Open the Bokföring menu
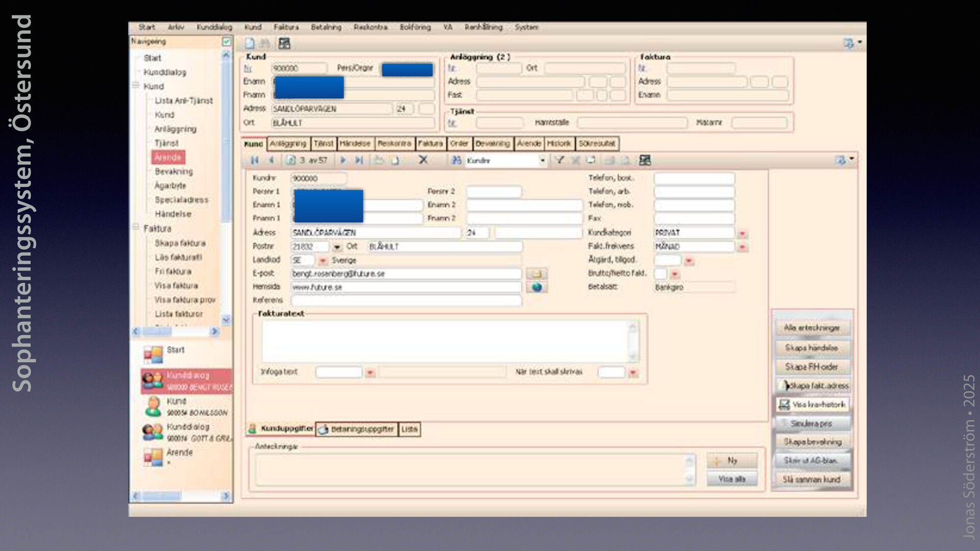 415,27
